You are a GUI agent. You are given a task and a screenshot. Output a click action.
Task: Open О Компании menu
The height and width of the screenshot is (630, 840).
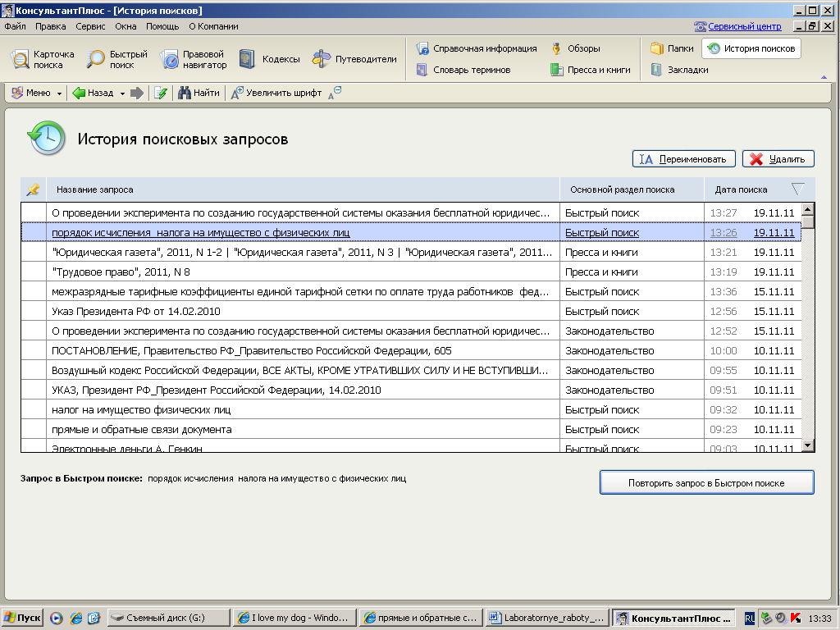click(x=213, y=26)
